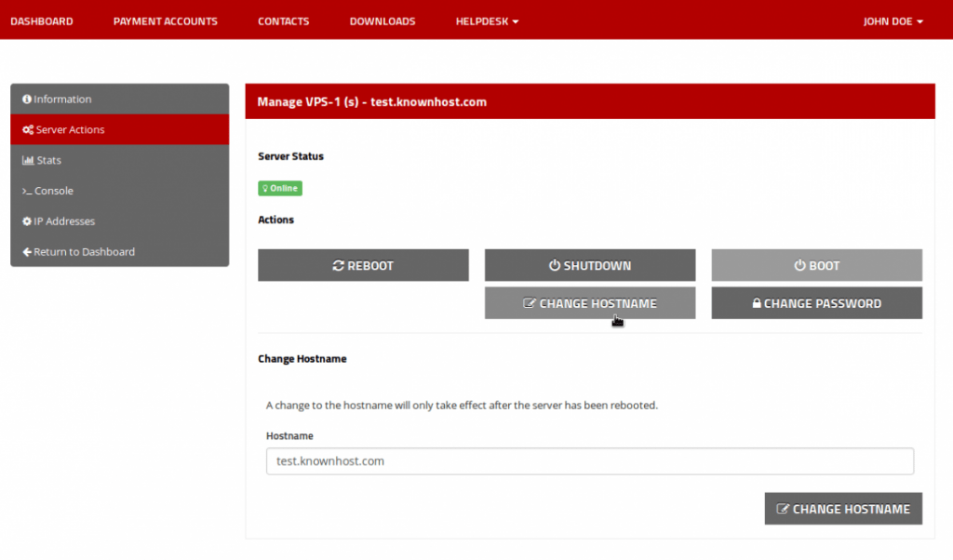Focus the Hostname input field
953x560 pixels.
[589, 461]
